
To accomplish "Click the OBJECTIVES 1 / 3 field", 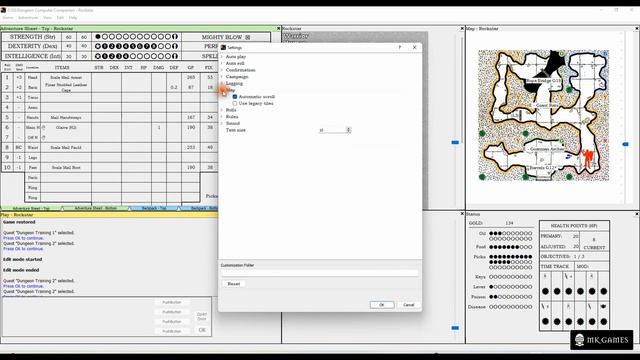I will tap(574, 256).
